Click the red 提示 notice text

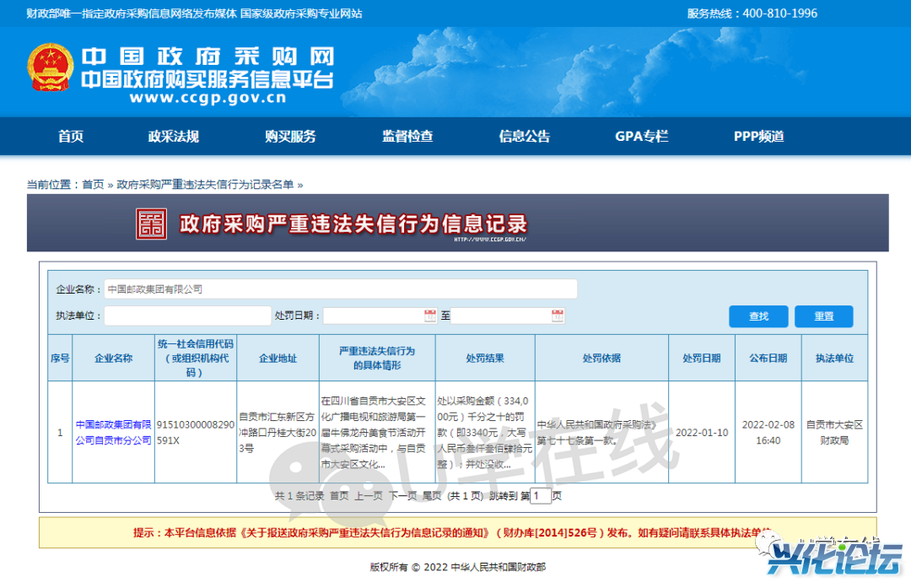point(453,532)
